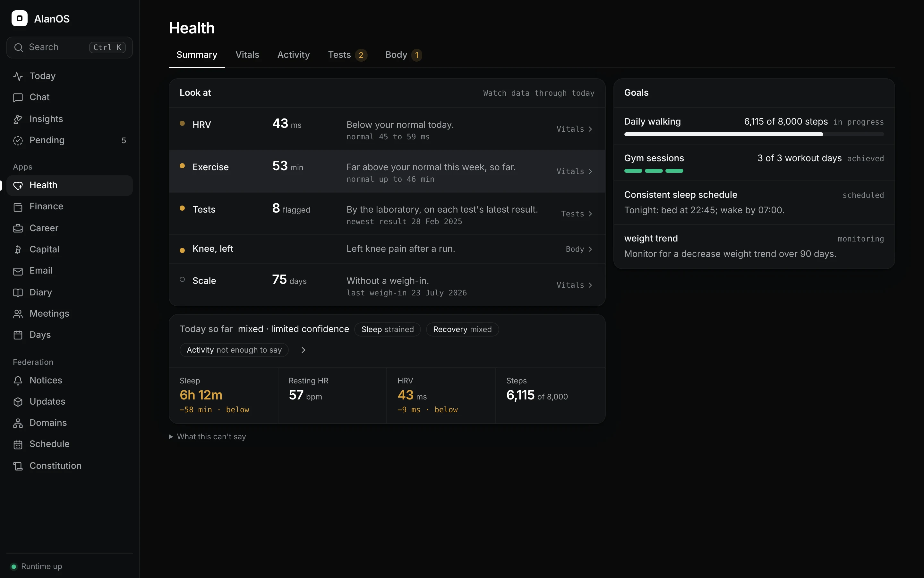This screenshot has width=924, height=578.
Task: Click the Constitution scroll icon
Action: (18, 466)
